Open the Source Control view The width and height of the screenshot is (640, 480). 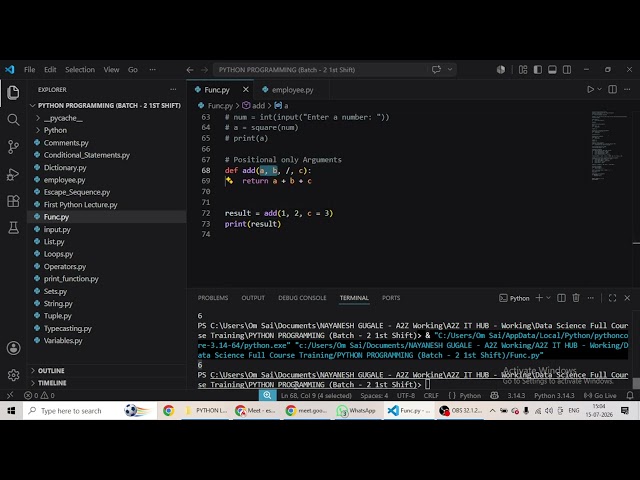point(13,147)
